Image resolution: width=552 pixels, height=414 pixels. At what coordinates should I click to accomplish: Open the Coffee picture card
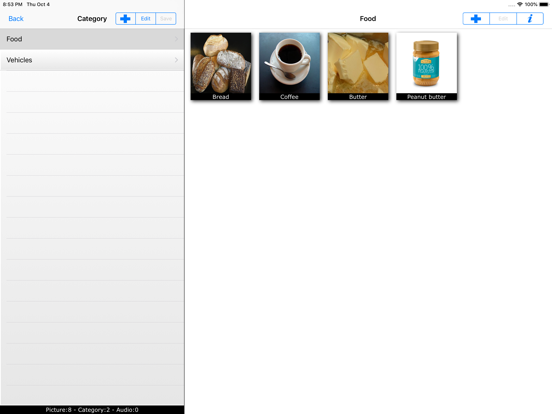(289, 67)
